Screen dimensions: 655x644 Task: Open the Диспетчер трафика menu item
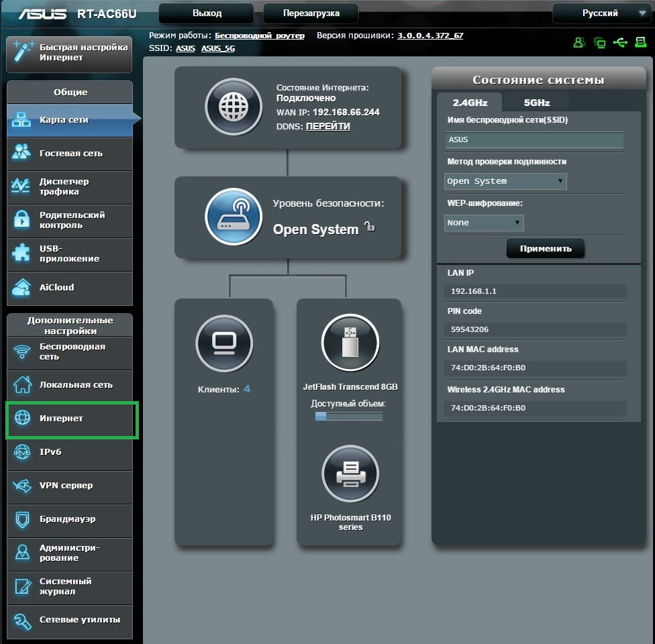[x=70, y=186]
